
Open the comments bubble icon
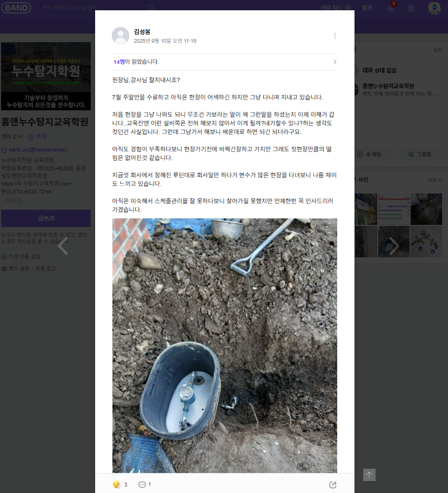(142, 484)
